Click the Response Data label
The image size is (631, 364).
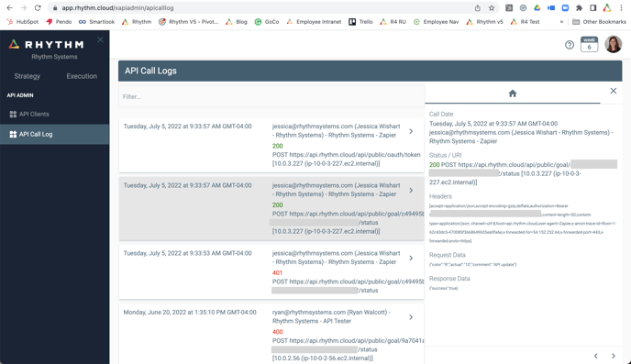[449, 279]
